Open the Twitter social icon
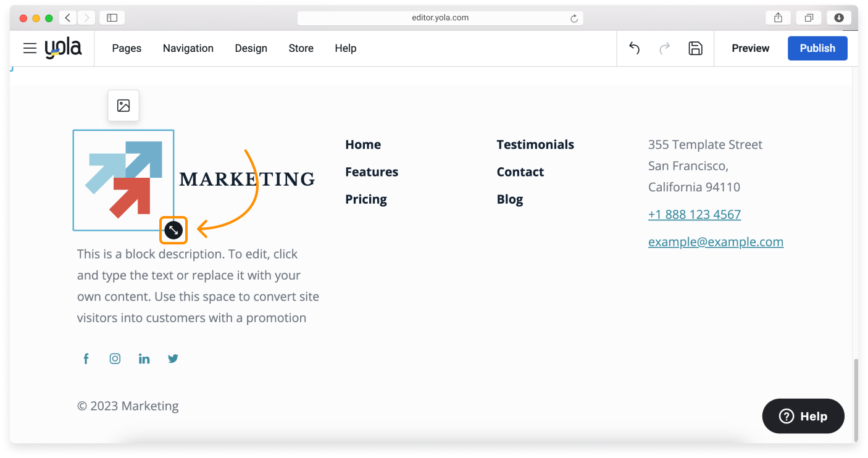Viewport: 868px width, 458px height. click(173, 358)
